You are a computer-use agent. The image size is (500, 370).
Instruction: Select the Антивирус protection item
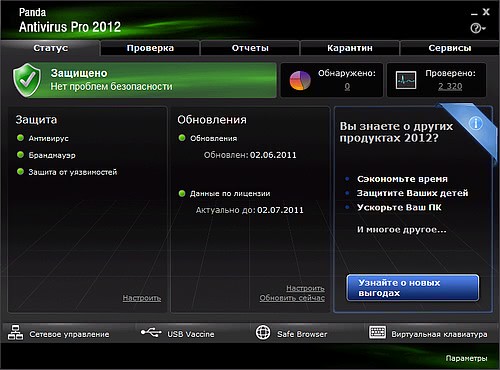(x=48, y=138)
